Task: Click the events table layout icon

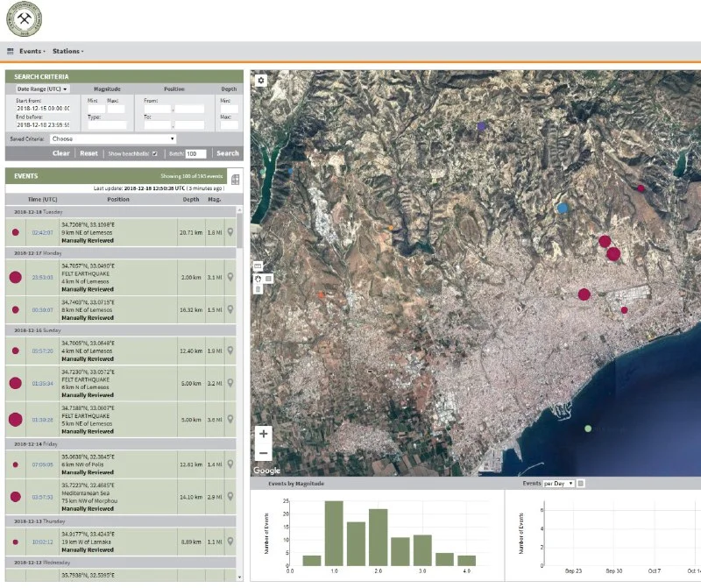Action: 235,179
